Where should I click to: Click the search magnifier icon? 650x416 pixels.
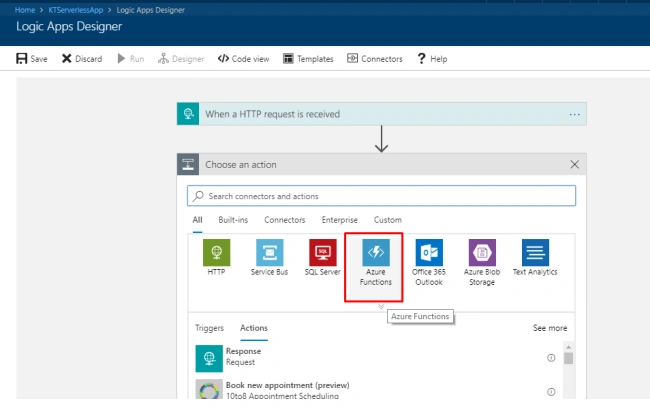199,196
